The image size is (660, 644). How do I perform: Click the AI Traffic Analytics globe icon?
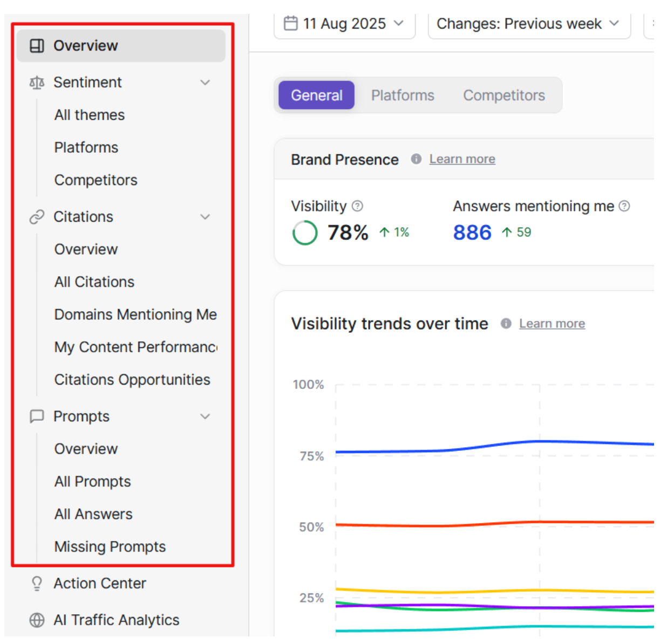pyautogui.click(x=37, y=620)
